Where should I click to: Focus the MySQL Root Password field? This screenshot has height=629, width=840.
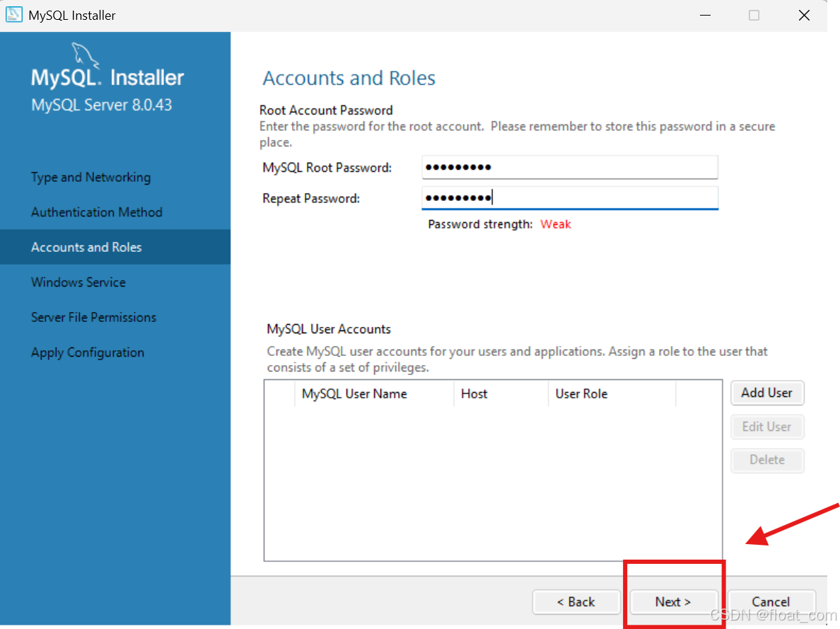569,167
